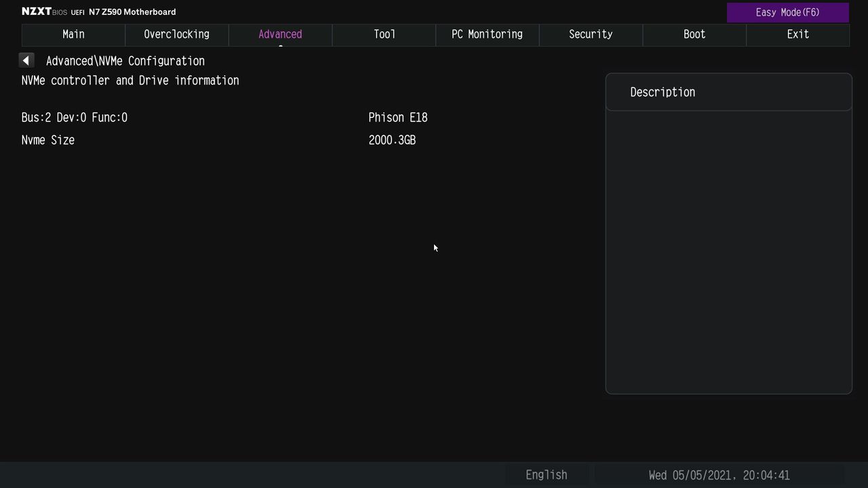Click NVMe controller and Drive information heading
The height and width of the screenshot is (488, 868).
click(130, 81)
